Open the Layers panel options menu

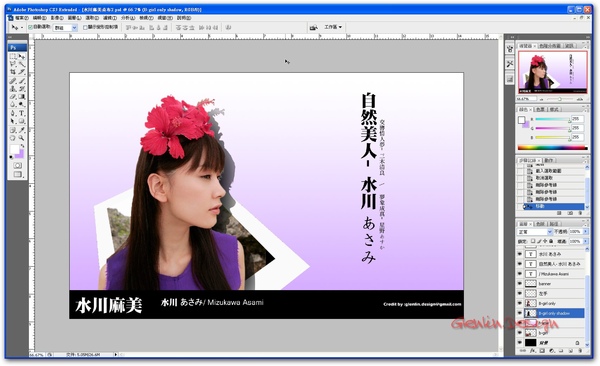[x=585, y=224]
